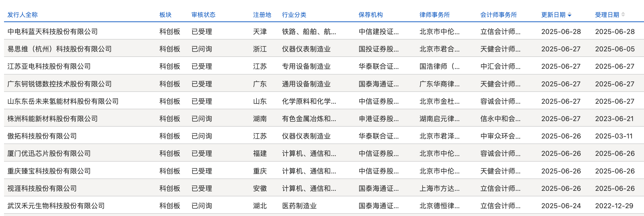Open 江苏亚电科技股份有限公司 entry

49,66
